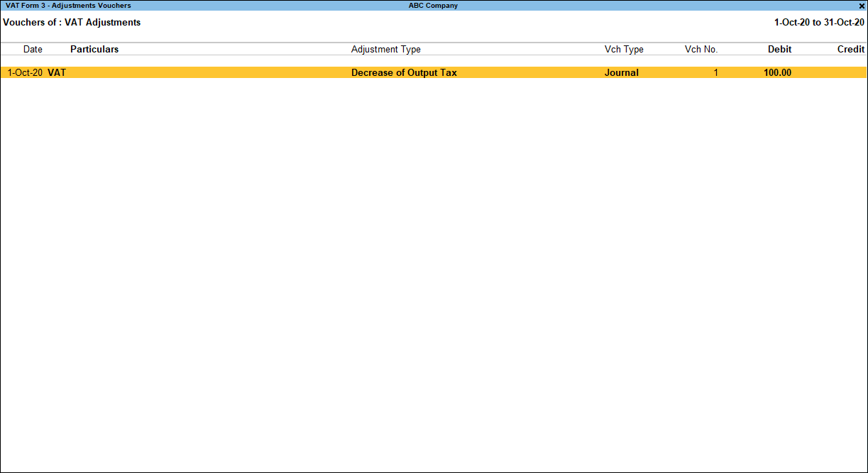868x473 pixels.
Task: Click the '1-Oct-20 to 31-Oct-20' period
Action: click(x=819, y=23)
